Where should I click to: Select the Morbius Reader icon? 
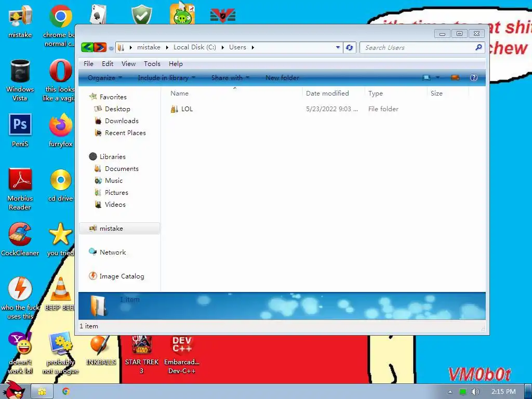pos(20,189)
